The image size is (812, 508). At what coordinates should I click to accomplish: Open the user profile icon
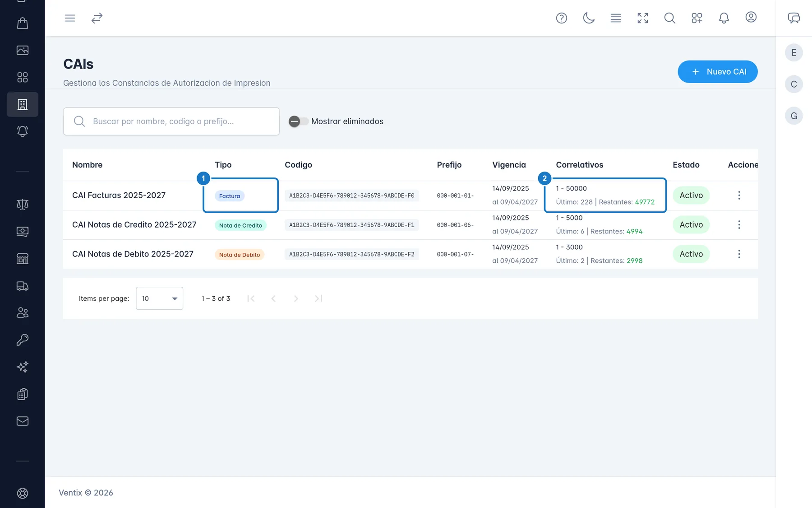pos(751,17)
